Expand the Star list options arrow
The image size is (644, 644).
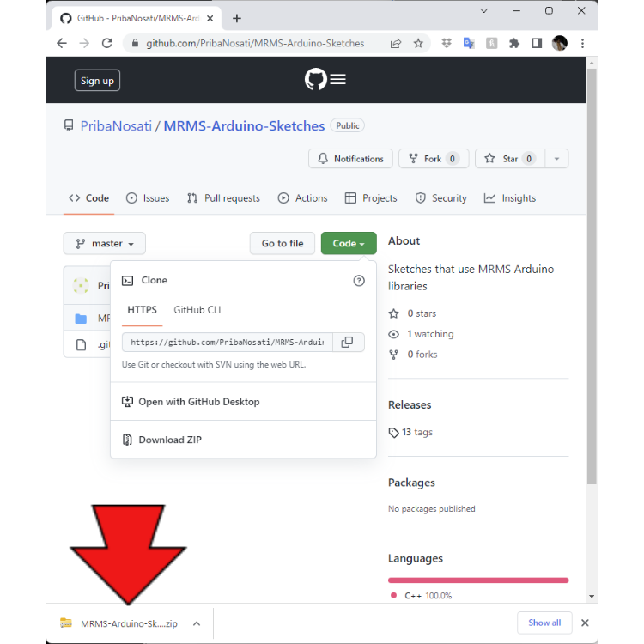(556, 159)
